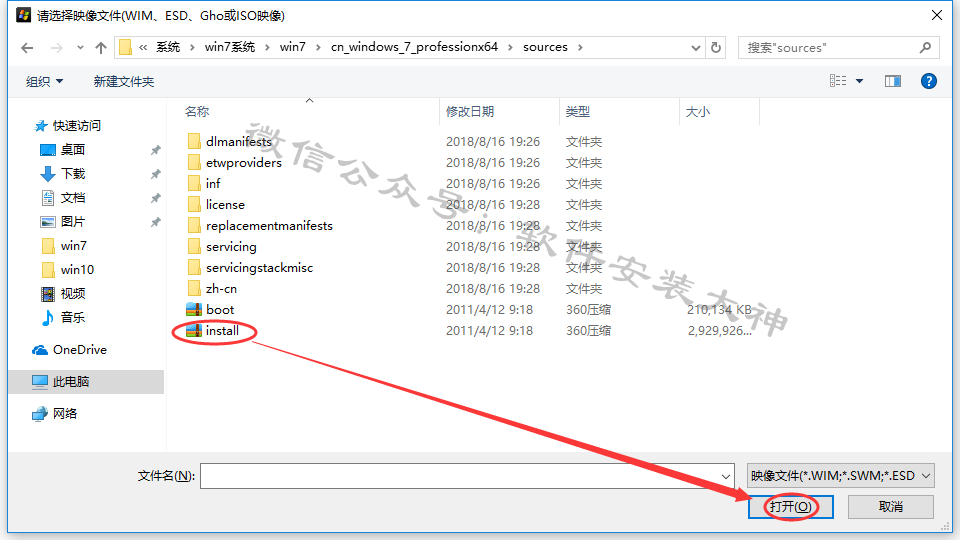
Task: Navigate to cn_windows_7_professionx64 breadcrumb
Action: pos(414,47)
